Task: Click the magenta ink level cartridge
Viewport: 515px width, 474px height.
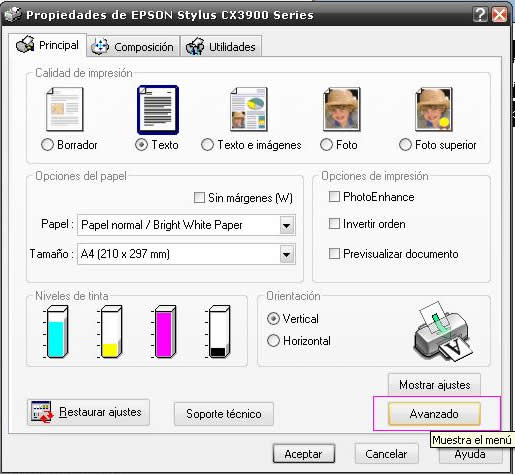Action: coord(164,332)
